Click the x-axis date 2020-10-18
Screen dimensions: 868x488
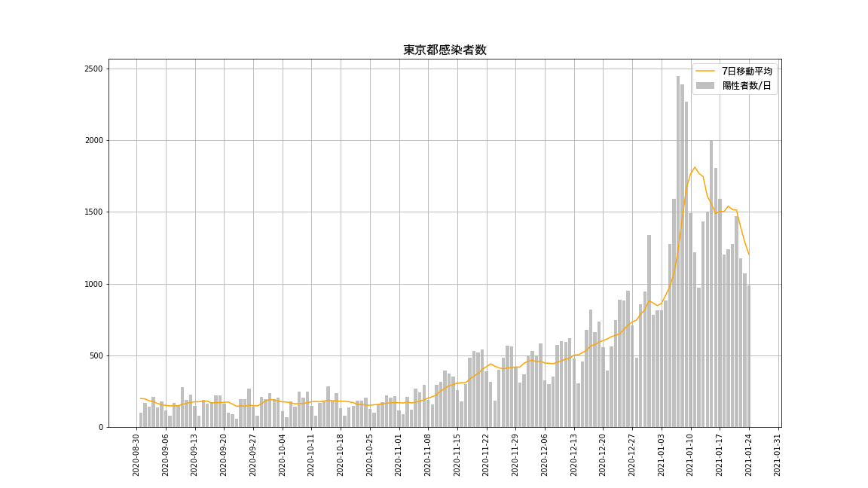[x=341, y=455]
